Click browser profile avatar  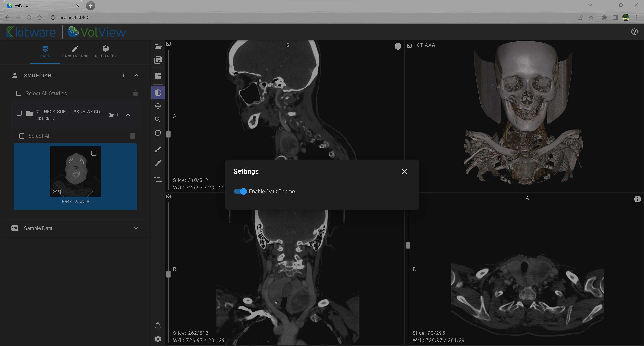pyautogui.click(x=626, y=17)
